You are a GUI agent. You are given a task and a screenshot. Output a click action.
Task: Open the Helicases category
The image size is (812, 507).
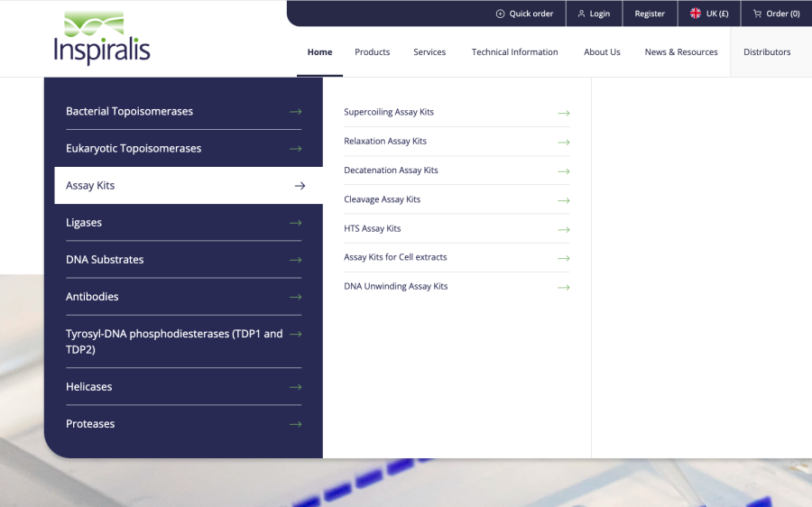tap(183, 386)
